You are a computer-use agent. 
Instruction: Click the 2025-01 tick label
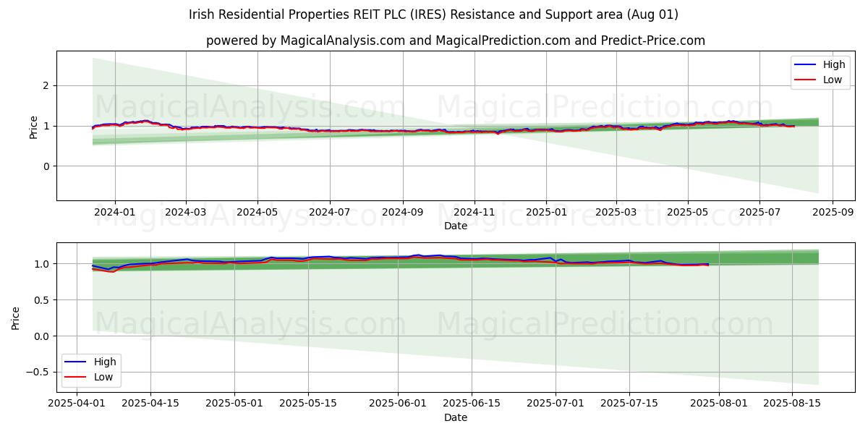click(546, 212)
